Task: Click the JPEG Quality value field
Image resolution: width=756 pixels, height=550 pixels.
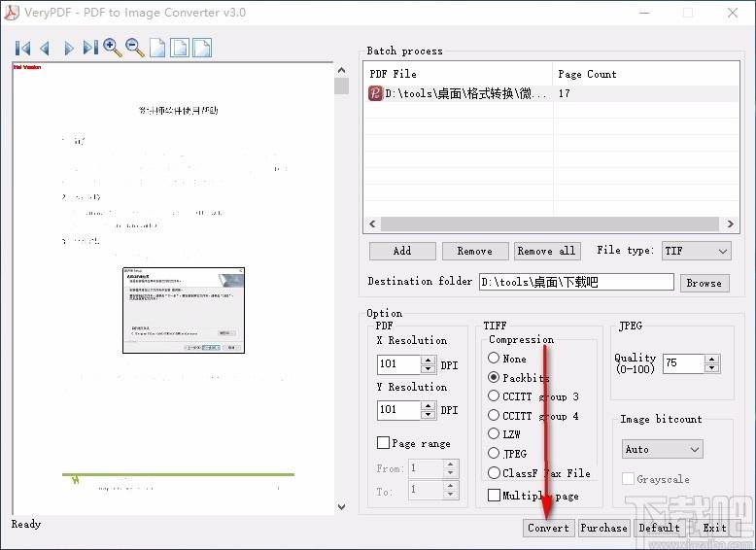Action: (x=684, y=363)
